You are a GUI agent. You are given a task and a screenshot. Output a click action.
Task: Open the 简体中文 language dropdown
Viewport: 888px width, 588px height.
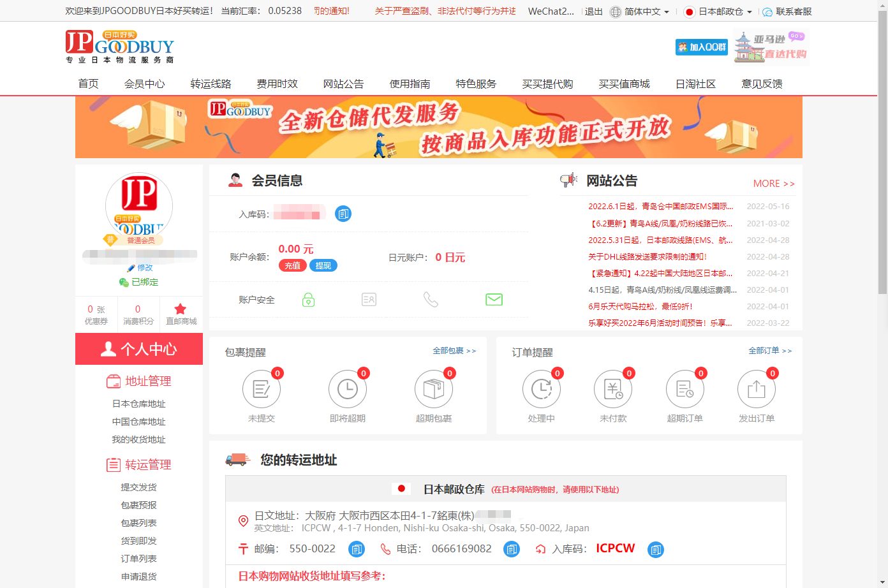[640, 11]
